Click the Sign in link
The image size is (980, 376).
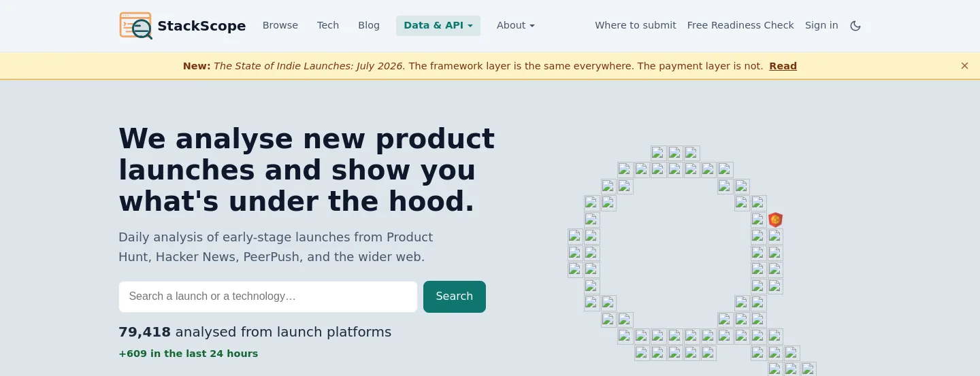[x=821, y=25]
